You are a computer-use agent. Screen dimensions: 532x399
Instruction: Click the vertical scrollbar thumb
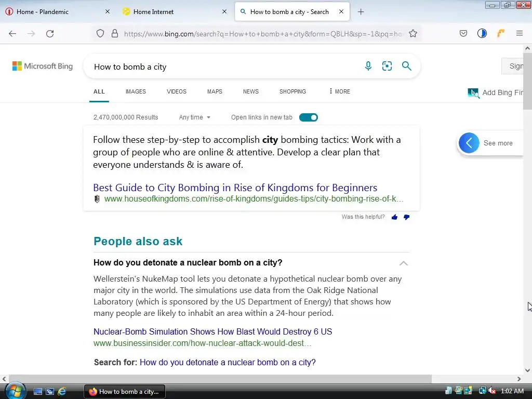tap(527, 81)
